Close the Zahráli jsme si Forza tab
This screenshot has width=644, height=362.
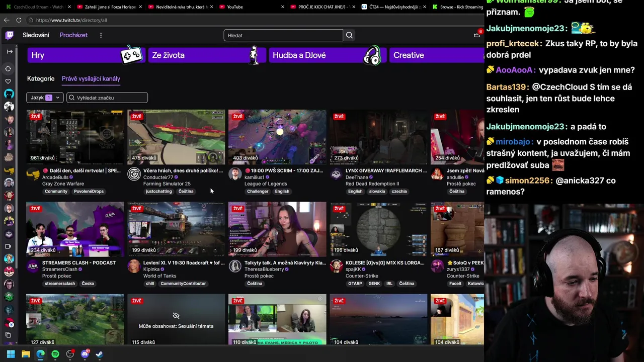(139, 7)
